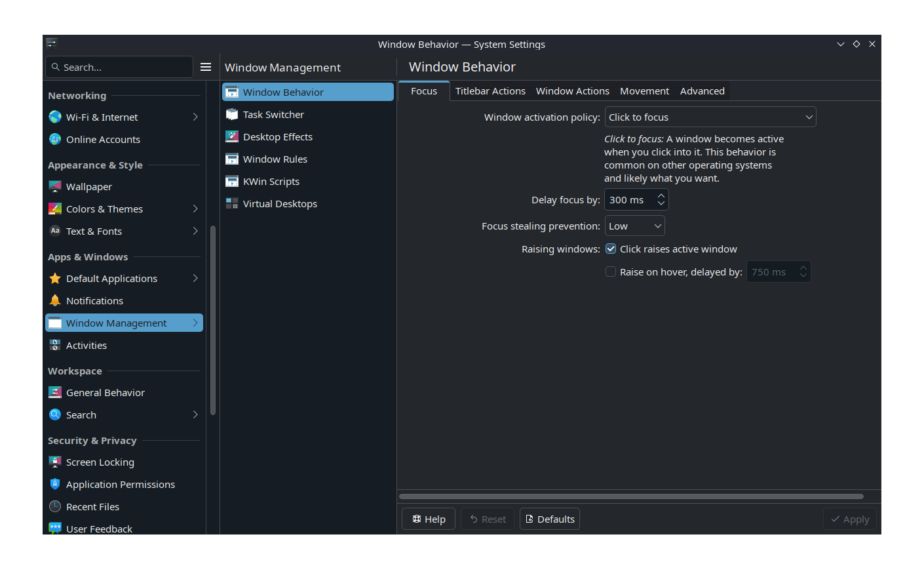Click the KWin Scripts icon

point(232,182)
